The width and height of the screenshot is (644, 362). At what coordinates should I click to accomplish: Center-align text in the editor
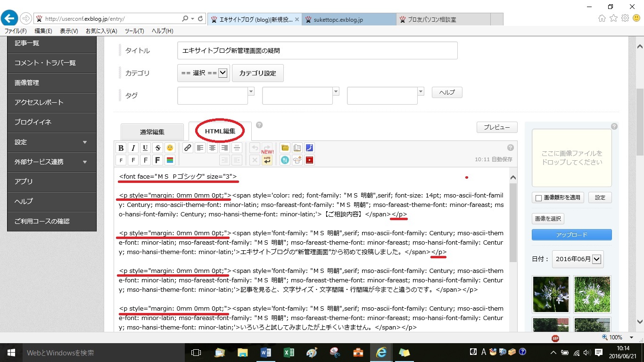213,148
